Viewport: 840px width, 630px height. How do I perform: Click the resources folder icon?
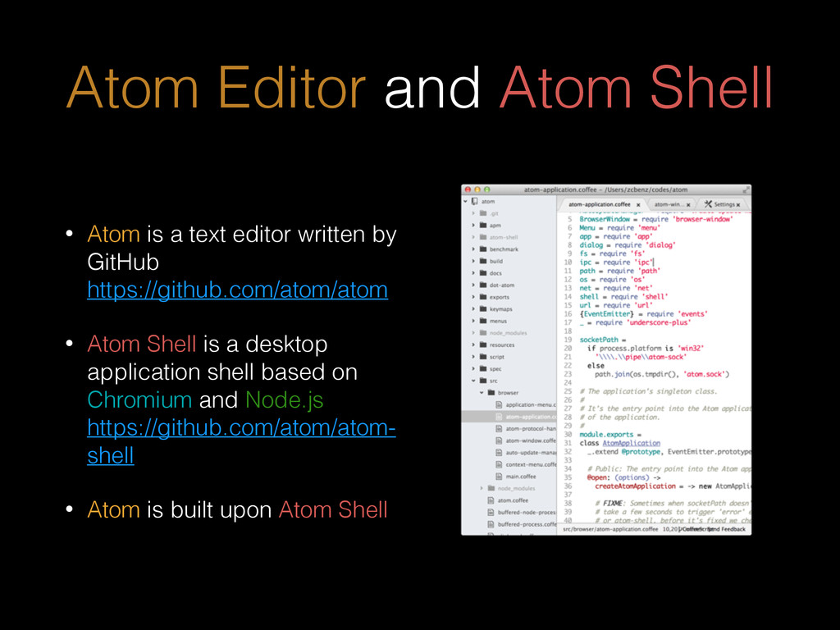coord(482,345)
